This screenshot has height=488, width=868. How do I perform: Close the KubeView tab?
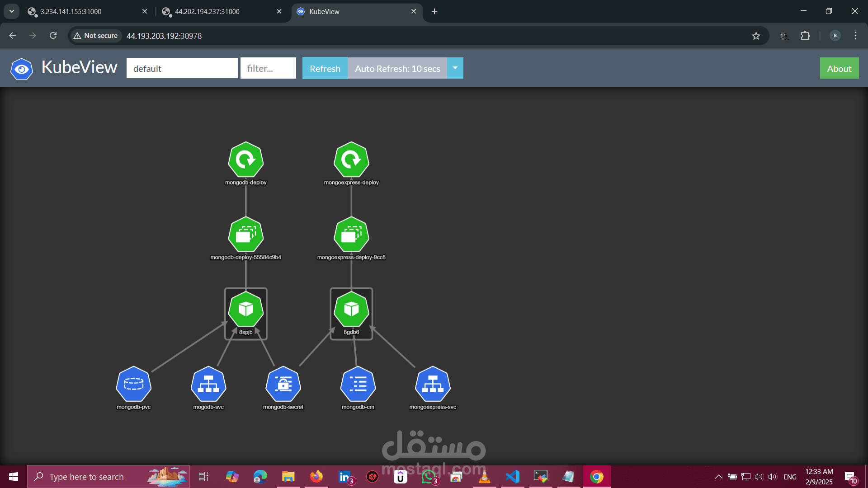[414, 11]
